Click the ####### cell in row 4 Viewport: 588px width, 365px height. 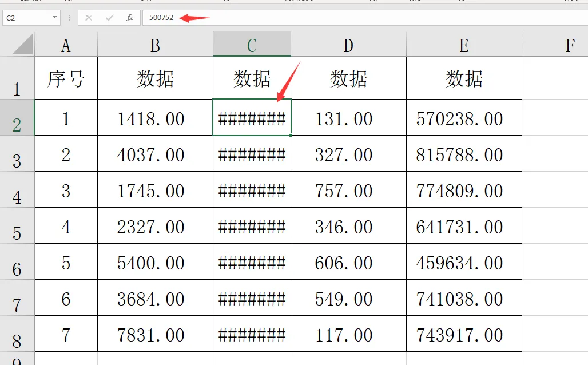[252, 189]
